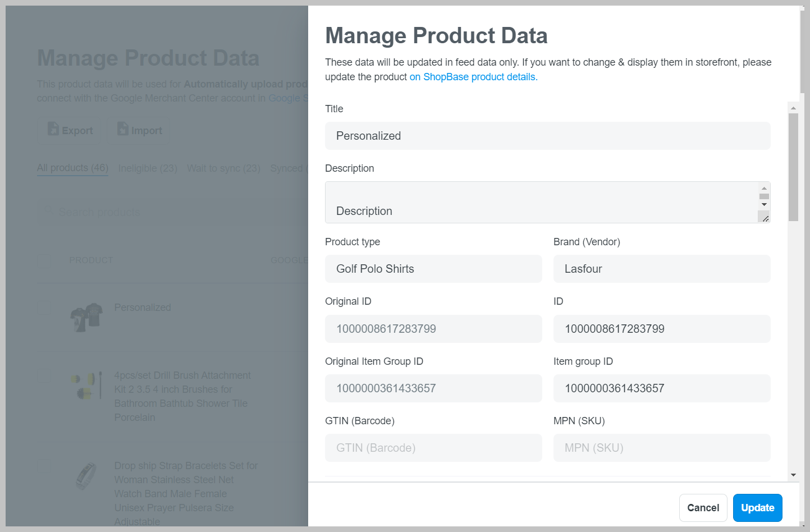This screenshot has height=532, width=810.
Task: Click the description textarea scroll up arrow
Action: (x=764, y=188)
